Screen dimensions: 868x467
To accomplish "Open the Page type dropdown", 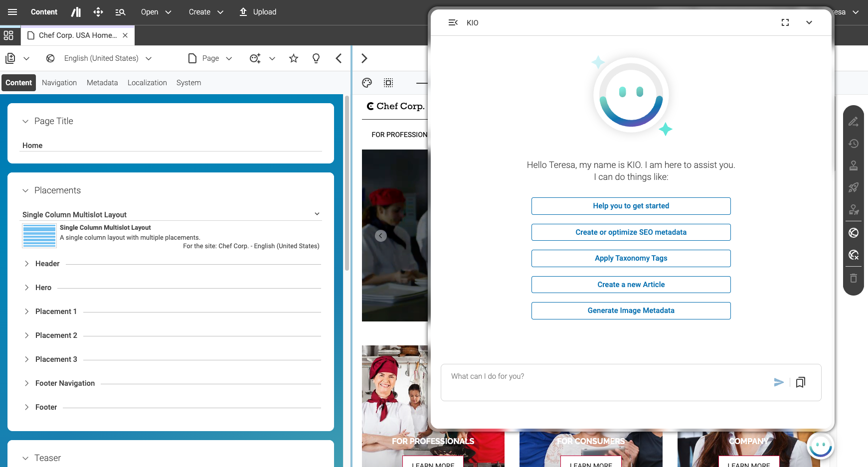I will coord(210,58).
